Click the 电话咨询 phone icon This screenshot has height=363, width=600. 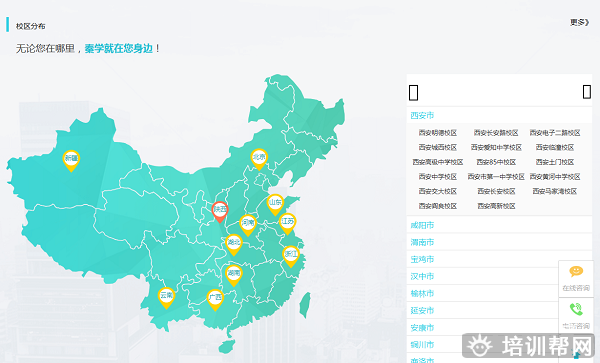[x=576, y=316]
